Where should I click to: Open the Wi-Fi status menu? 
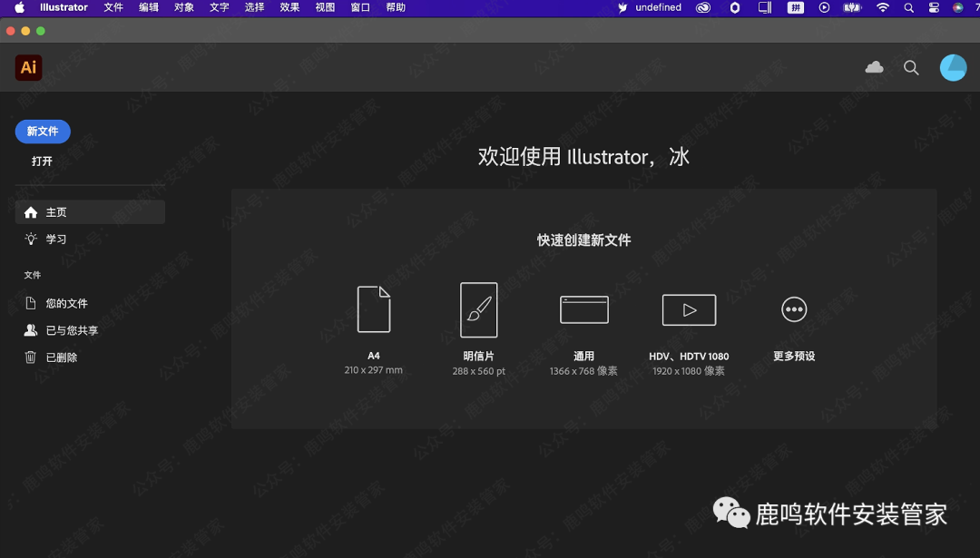(x=883, y=7)
